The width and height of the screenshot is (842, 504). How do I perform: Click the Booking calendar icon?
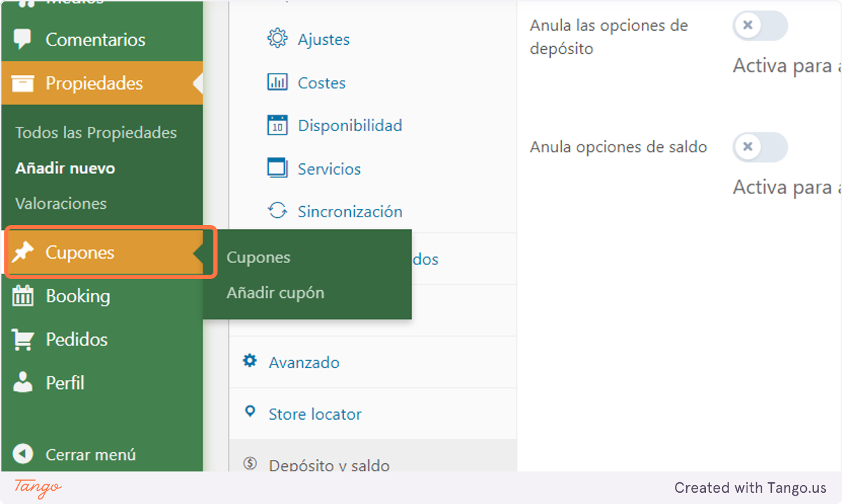click(23, 296)
